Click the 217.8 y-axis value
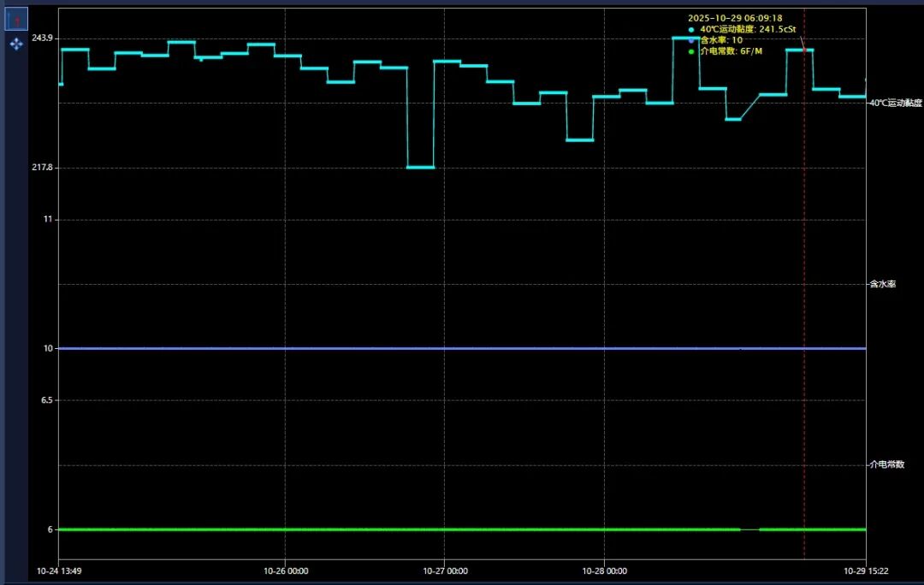Viewport: 924px width, 585px height. click(43, 168)
